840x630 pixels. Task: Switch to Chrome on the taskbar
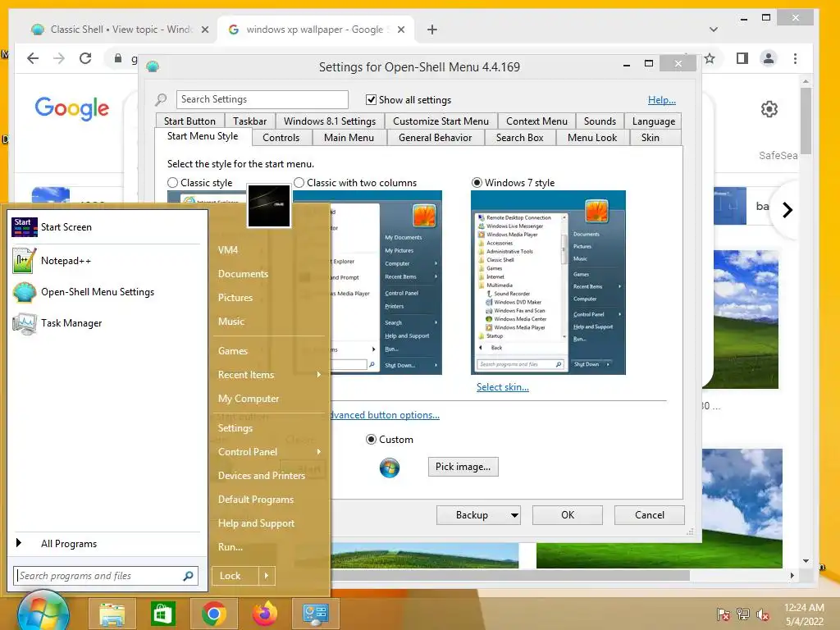point(214,614)
